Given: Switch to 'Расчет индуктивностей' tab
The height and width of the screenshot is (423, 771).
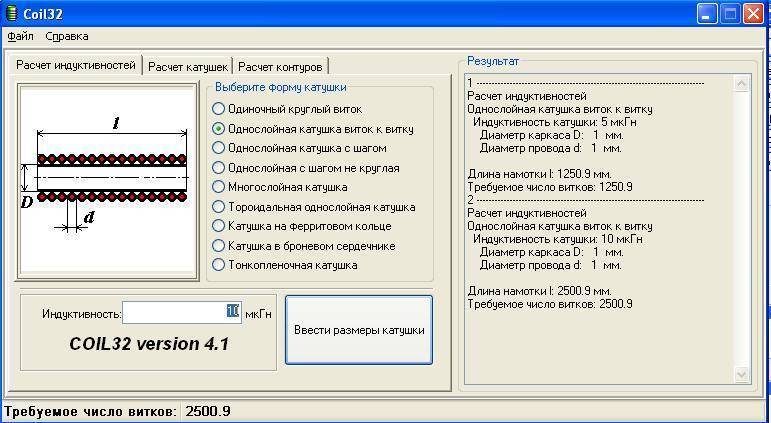Looking at the screenshot, I should (x=76, y=65).
